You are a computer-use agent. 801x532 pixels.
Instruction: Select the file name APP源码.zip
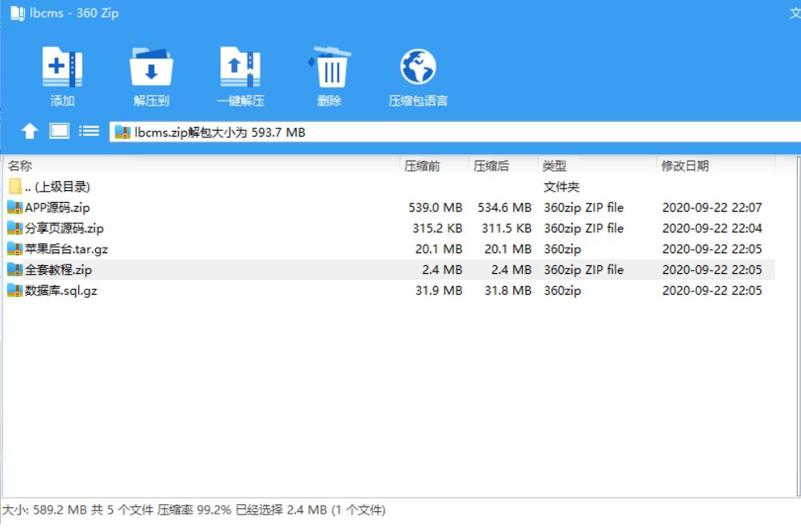coord(58,207)
